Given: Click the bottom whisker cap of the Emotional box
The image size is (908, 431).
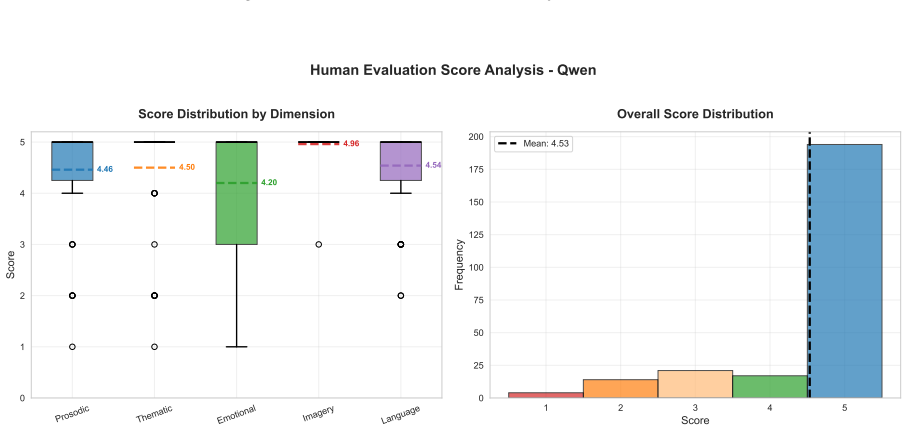Looking at the screenshot, I should click(x=236, y=347).
